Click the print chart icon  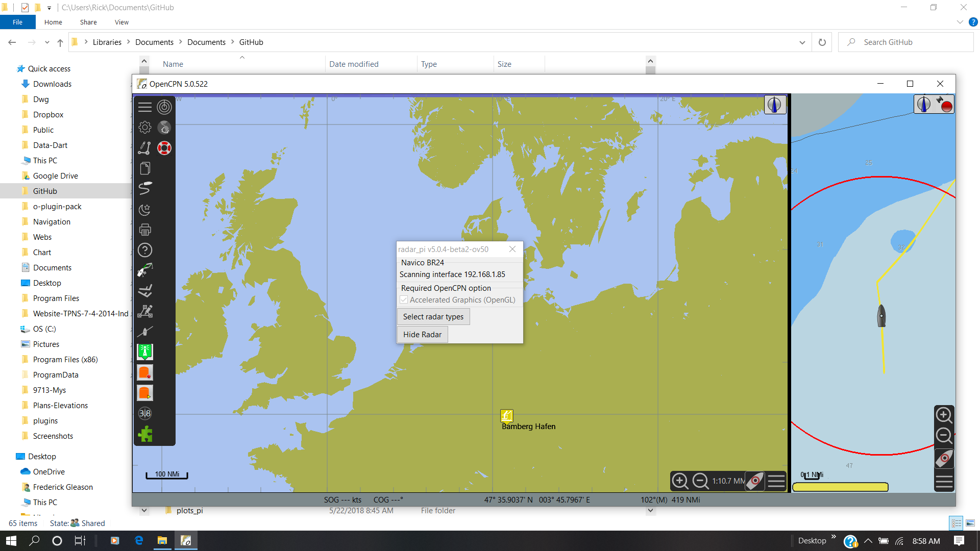click(145, 230)
